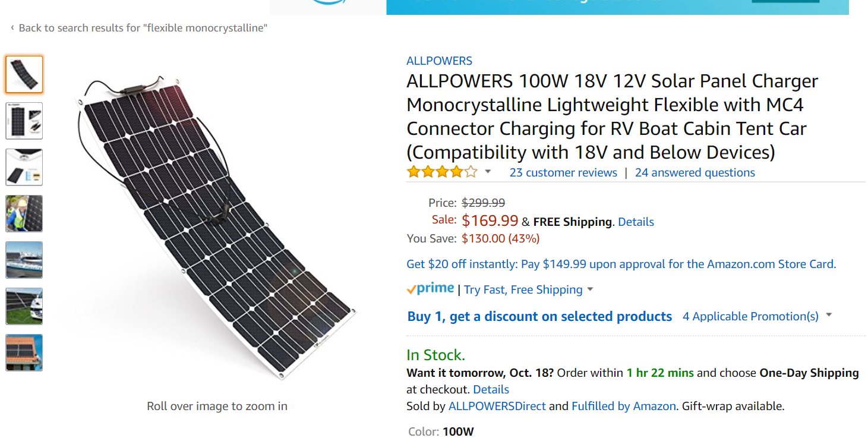Open the Amazon.com Store Card offer link
Image resolution: width=868 pixels, height=441 pixels.
click(x=621, y=264)
